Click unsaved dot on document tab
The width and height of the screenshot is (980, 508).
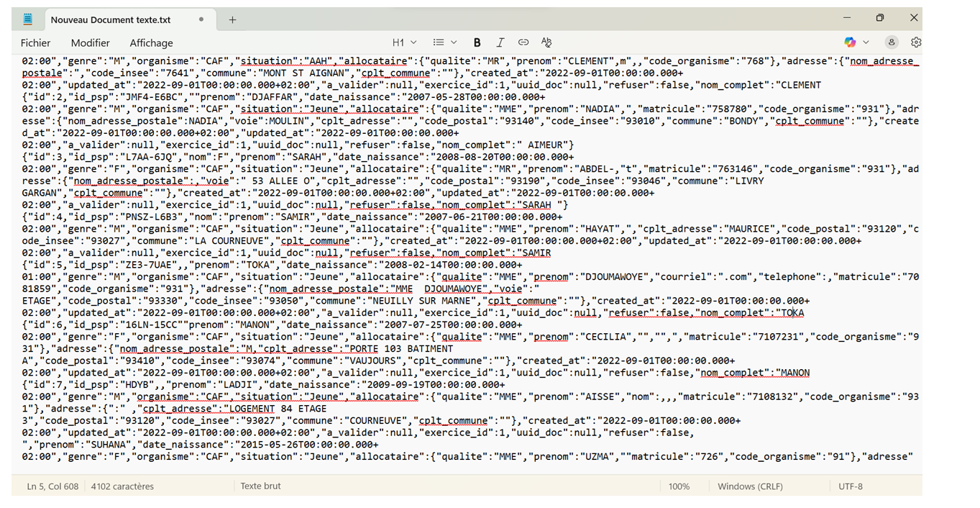(x=201, y=19)
